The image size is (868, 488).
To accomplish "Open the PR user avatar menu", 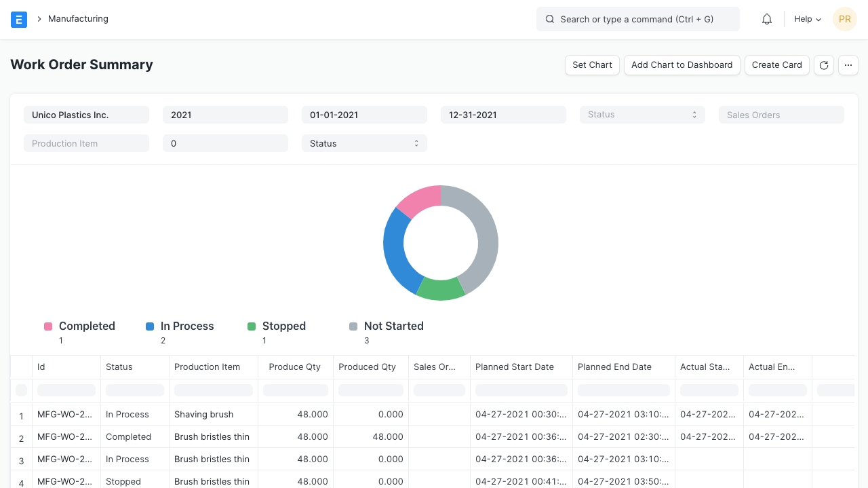I will tap(845, 19).
